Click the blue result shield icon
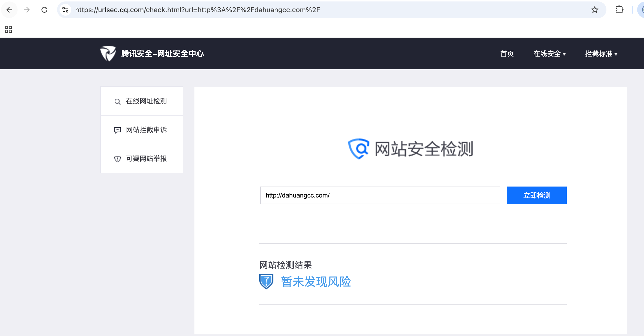 [266, 281]
